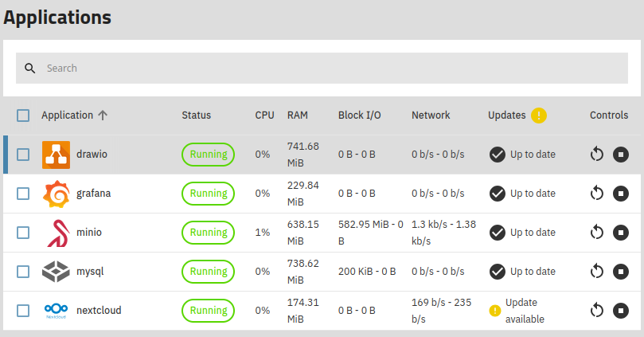This screenshot has height=337, width=644.
Task: Click the yellow warning icon beside Updates header
Action: point(538,116)
